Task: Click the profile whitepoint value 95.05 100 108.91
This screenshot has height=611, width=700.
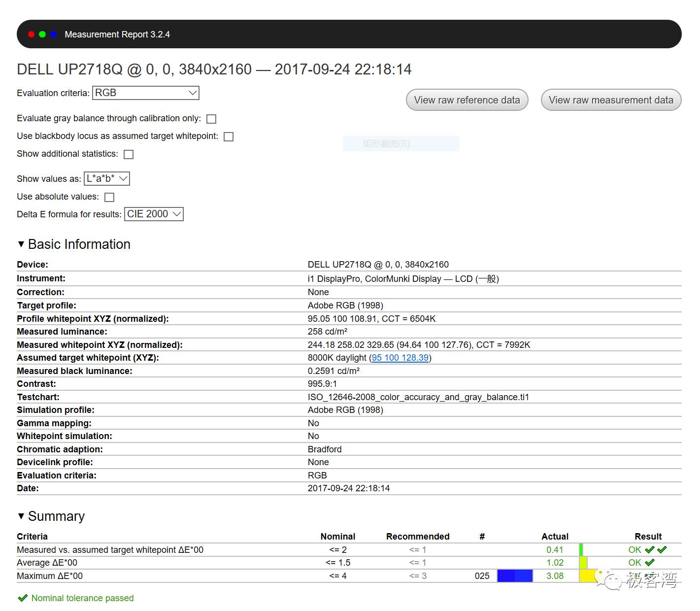Action: 372,319
